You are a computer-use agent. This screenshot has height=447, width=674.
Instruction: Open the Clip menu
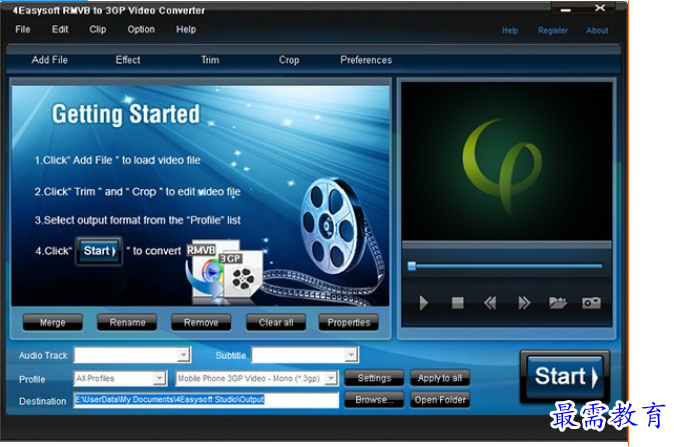(x=98, y=29)
